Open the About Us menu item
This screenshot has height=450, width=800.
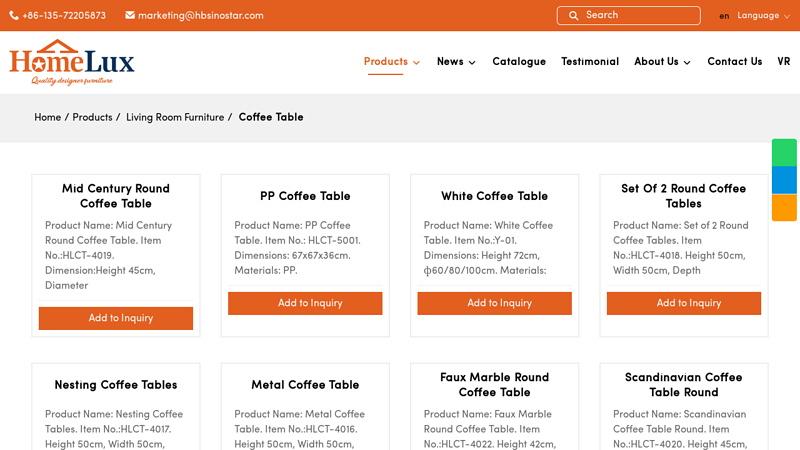coord(656,62)
